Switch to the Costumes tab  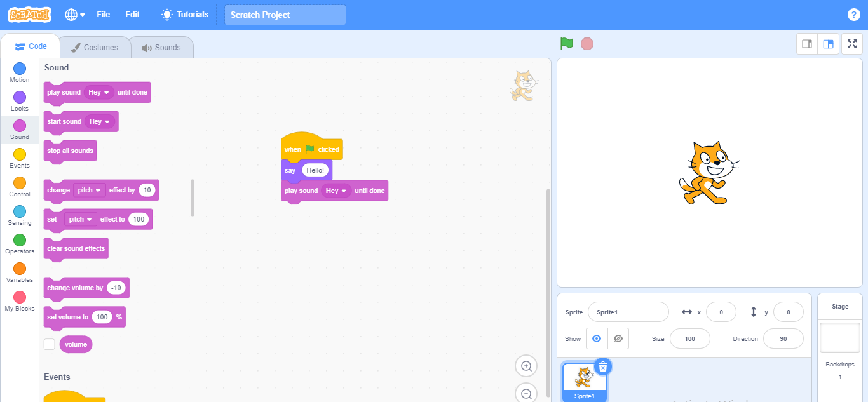(94, 48)
